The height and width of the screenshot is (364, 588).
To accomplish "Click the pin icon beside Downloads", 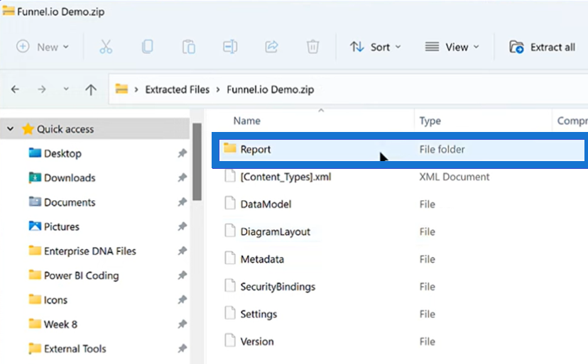I will [183, 177].
